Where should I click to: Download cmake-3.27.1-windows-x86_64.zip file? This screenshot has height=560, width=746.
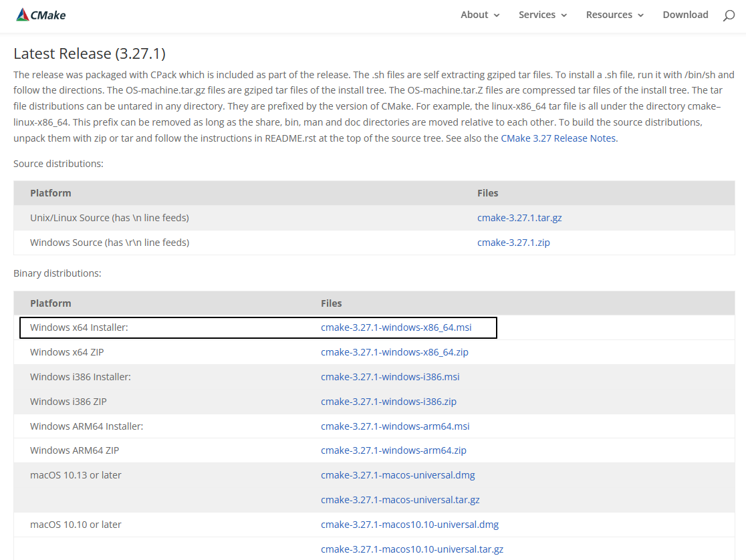(394, 352)
